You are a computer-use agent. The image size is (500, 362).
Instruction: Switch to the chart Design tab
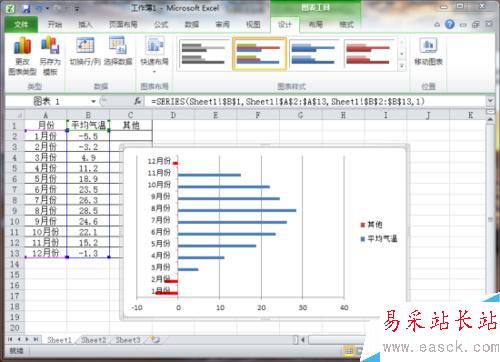tap(285, 24)
